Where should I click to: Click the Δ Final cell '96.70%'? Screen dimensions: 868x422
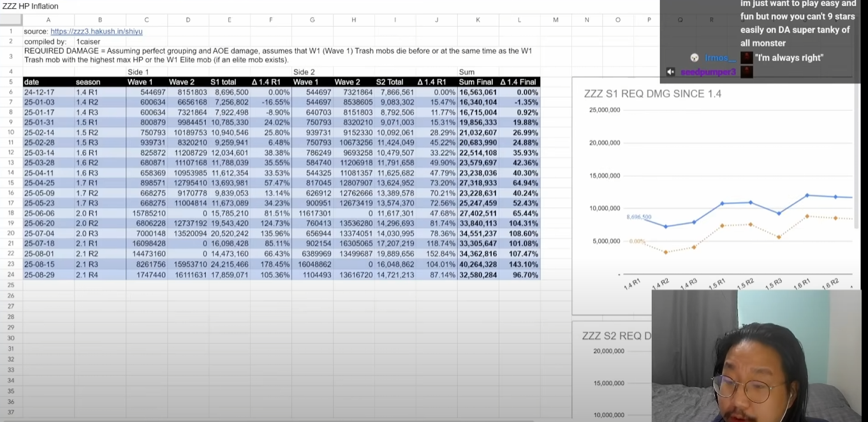(x=519, y=275)
